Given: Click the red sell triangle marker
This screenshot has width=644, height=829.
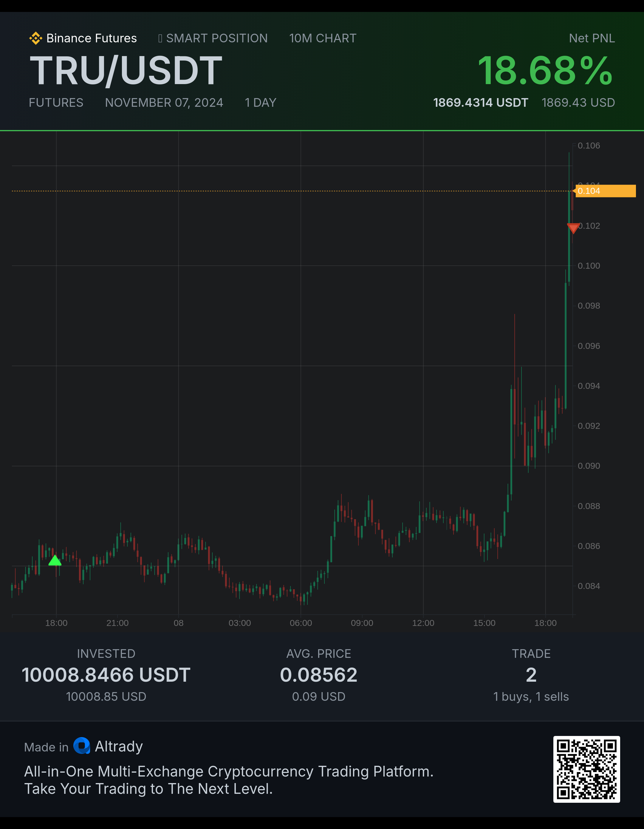Looking at the screenshot, I should pyautogui.click(x=573, y=228).
